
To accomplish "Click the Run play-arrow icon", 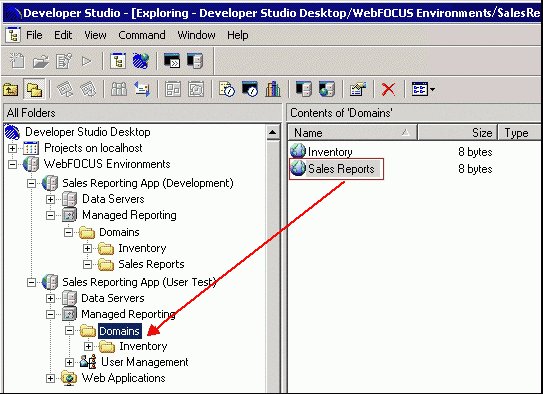I will pos(86,62).
